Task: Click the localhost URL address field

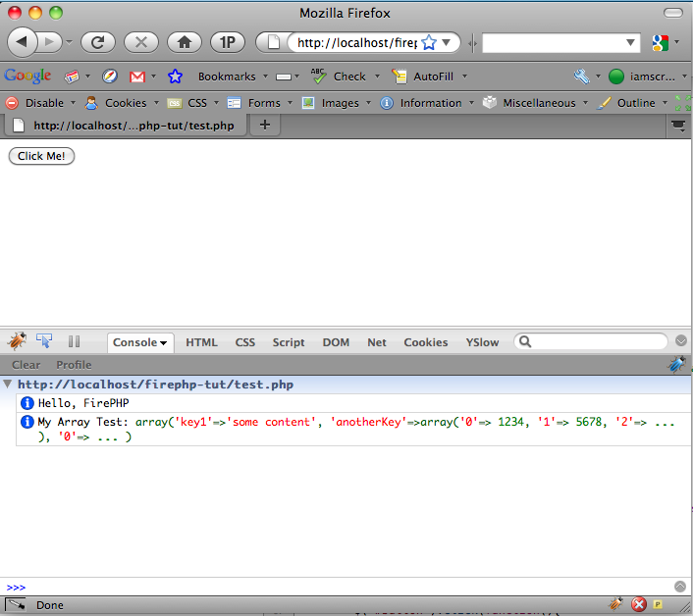Action: tap(356, 43)
